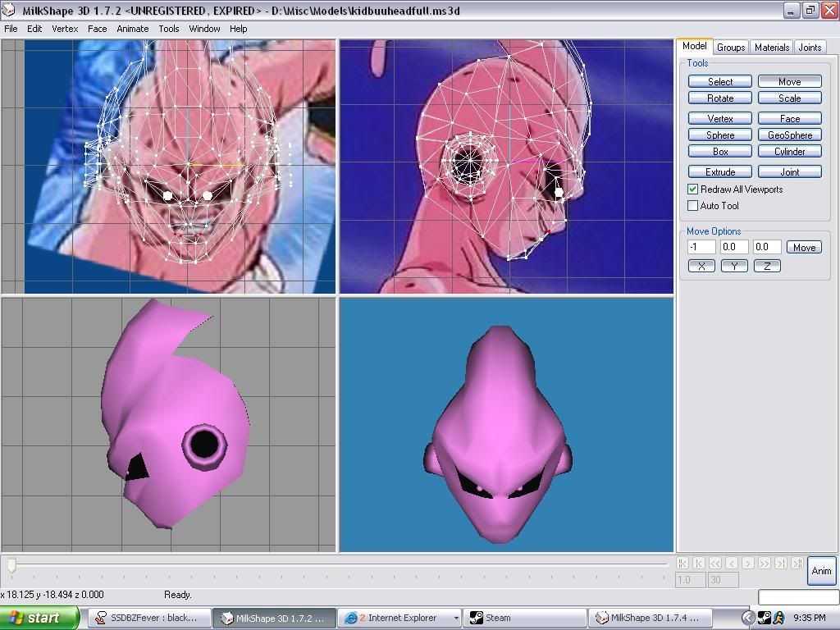This screenshot has width=840, height=630.
Task: Click MilkShape 3D 1.7.2 taskbar button
Action: [274, 618]
